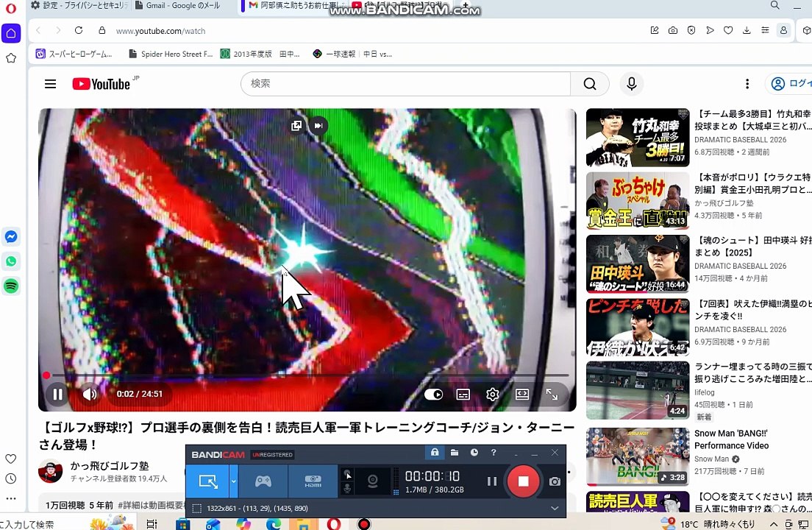The width and height of the screenshot is (812, 530).
Task: Open YouTube settings three-dot menu
Action: click(x=747, y=84)
